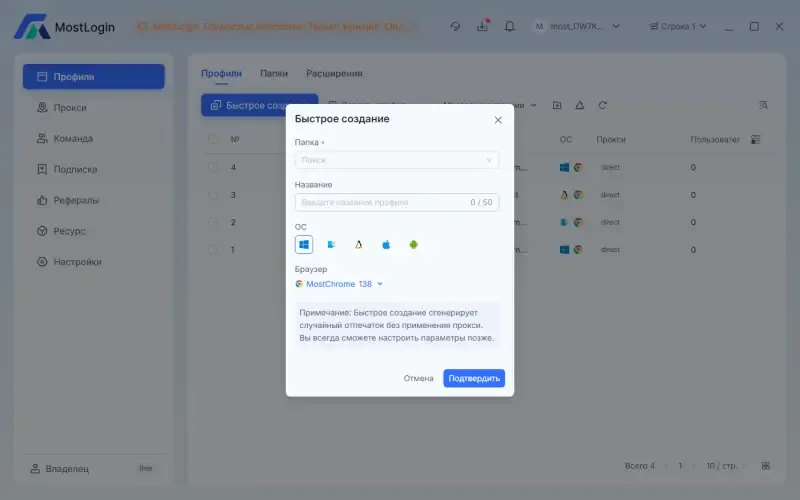Click the Windows icon in row 4
Viewport: 800px width, 500px height.
tap(564, 167)
